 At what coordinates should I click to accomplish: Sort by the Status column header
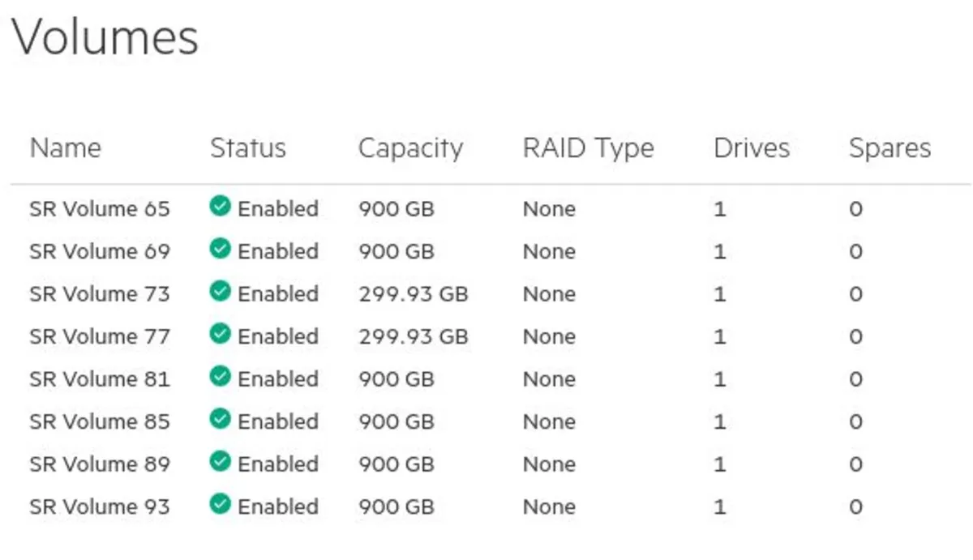point(248,148)
